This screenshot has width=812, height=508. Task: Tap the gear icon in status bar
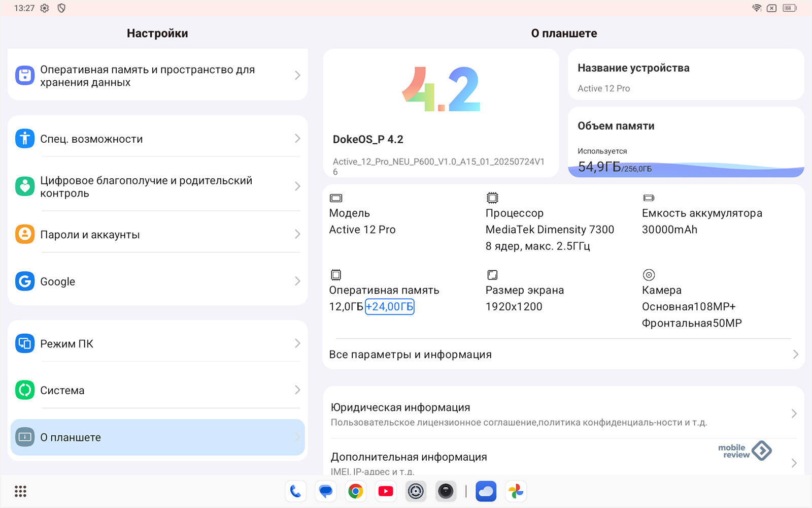click(x=45, y=8)
